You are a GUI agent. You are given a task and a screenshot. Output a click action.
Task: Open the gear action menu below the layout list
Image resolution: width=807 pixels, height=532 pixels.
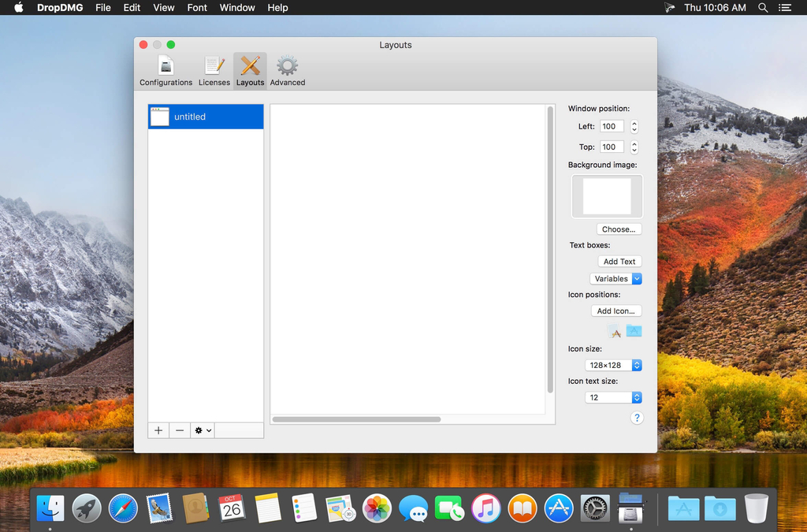[202, 430]
